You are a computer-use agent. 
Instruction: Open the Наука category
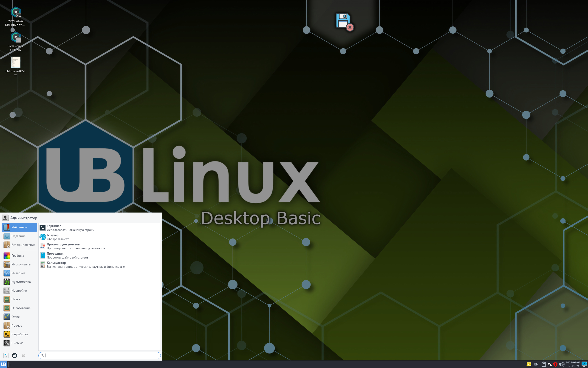point(19,299)
